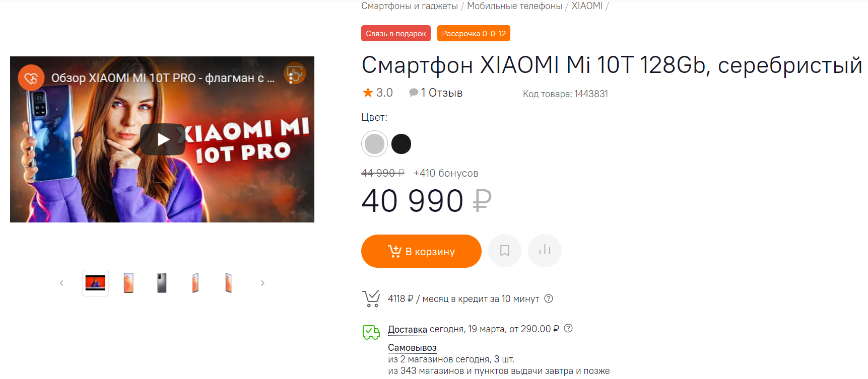Open the delivery info question mark icon
Screen dimensions: 868x379
568,328
